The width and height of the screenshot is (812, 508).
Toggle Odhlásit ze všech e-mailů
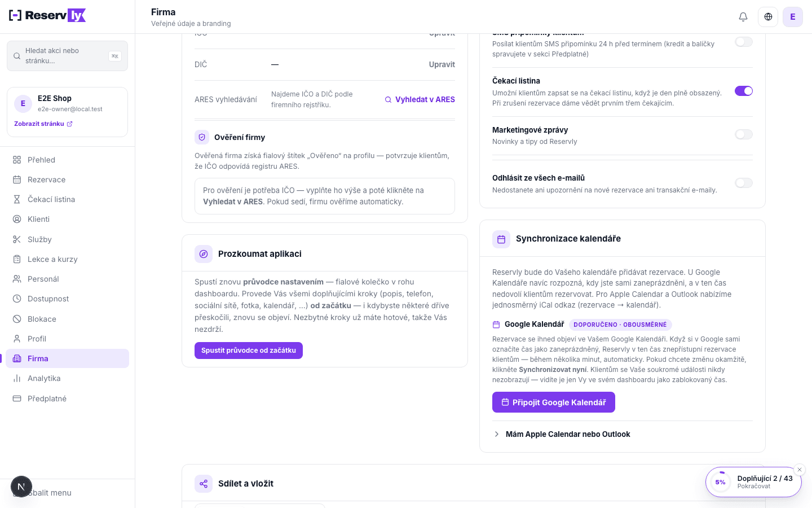point(744,183)
